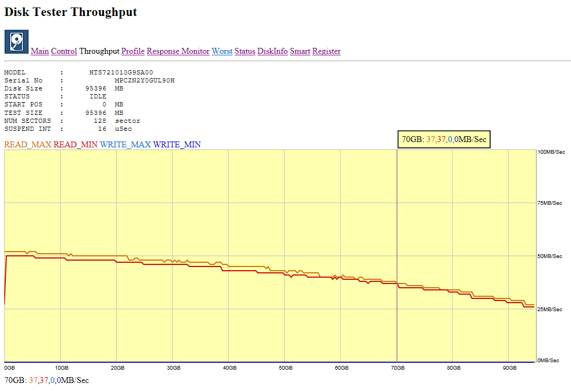Screen dimensions: 571x392
Task: Click the hard disk drive icon
Action: pos(16,41)
